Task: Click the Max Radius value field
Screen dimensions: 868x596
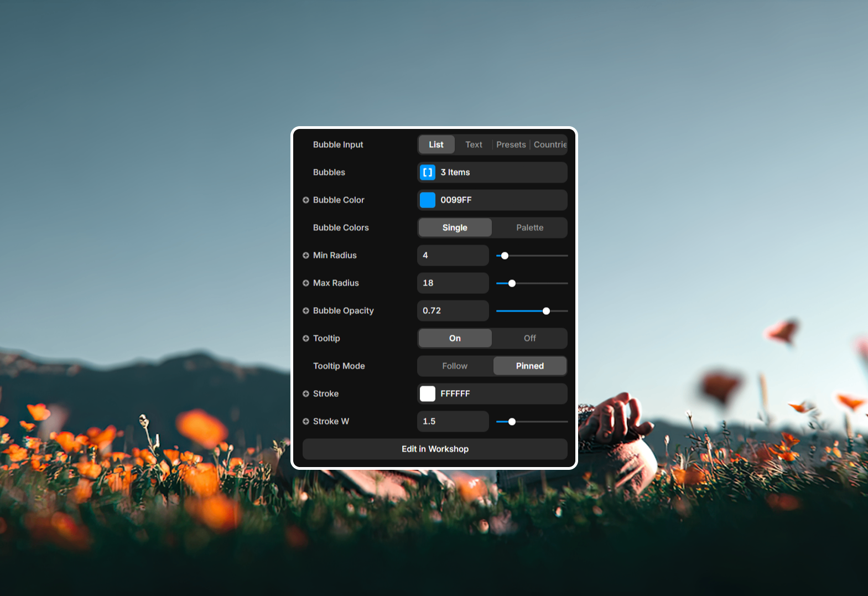Action: 453,283
